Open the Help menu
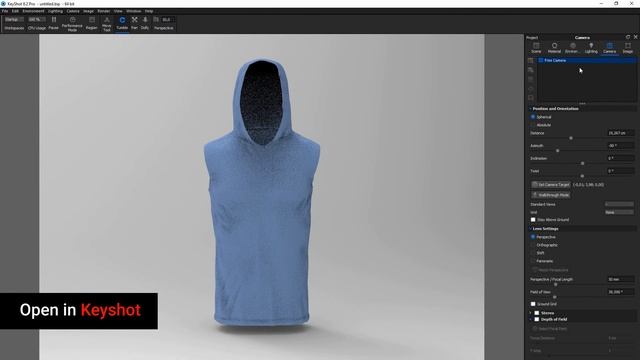Viewport: 640px width, 360px height. (x=149, y=11)
